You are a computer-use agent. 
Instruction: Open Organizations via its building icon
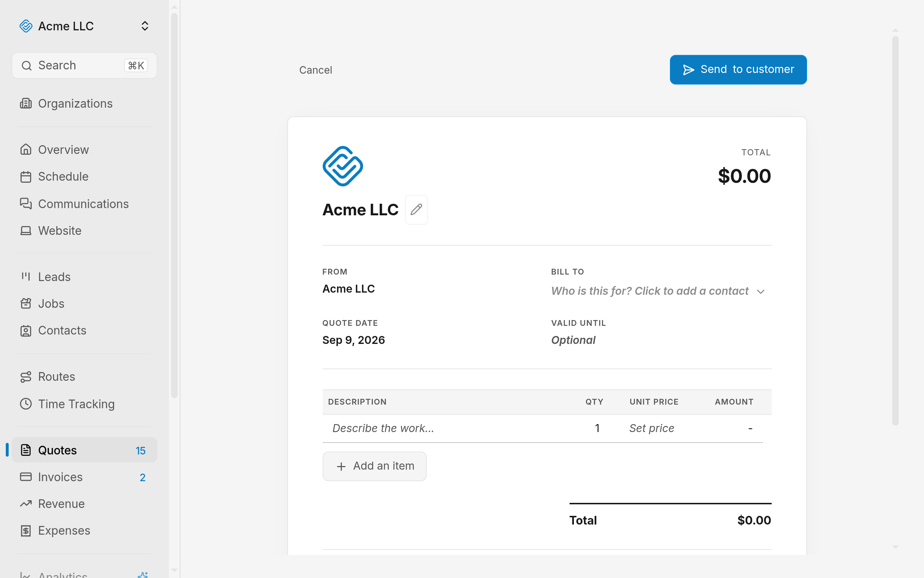[26, 103]
